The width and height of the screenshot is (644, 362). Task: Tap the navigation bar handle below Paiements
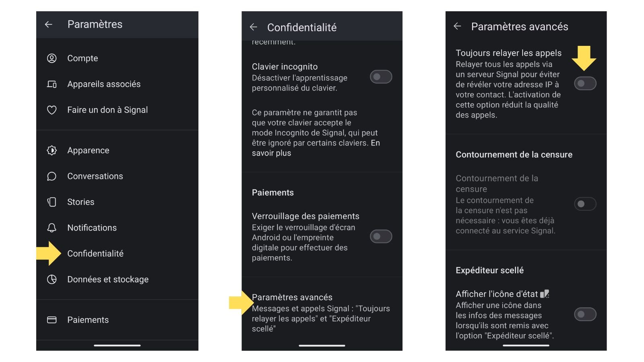[117, 345]
